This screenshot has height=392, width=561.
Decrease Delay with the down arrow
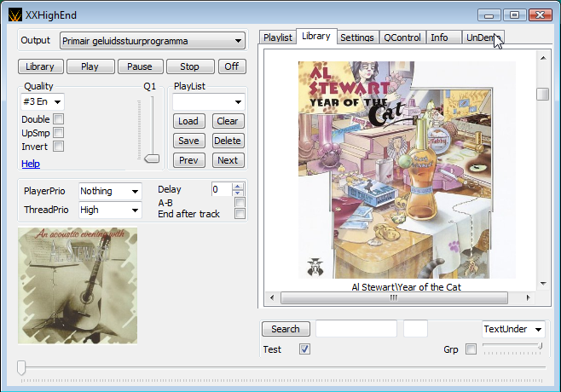[x=238, y=193]
